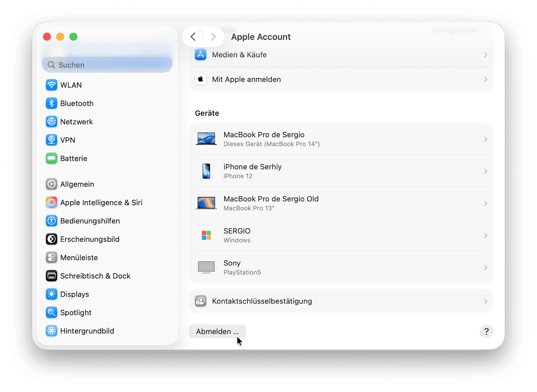
Task: Click the Bedienungshilfen accessibility icon
Action: point(51,221)
